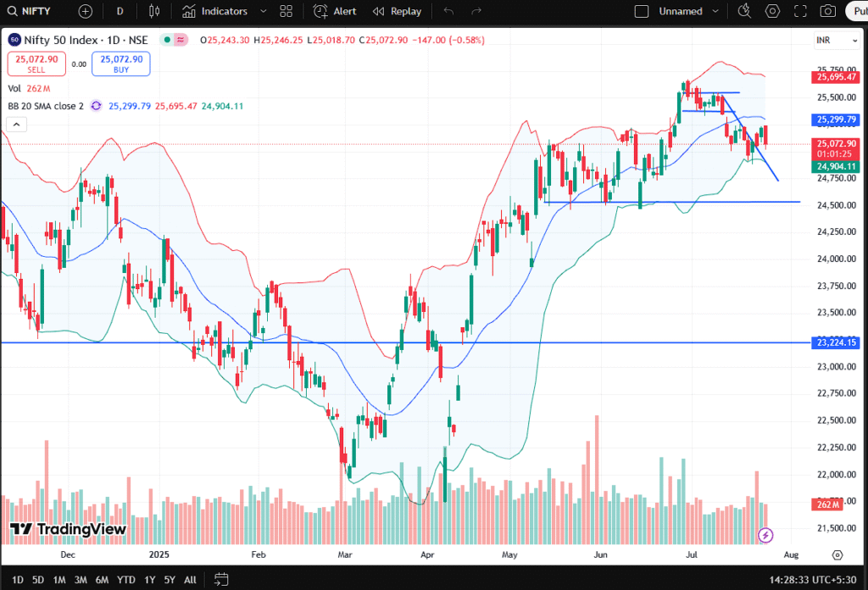Viewport: 868px width, 590px height.
Task: Open symbol search for NIFTY
Action: point(29,11)
